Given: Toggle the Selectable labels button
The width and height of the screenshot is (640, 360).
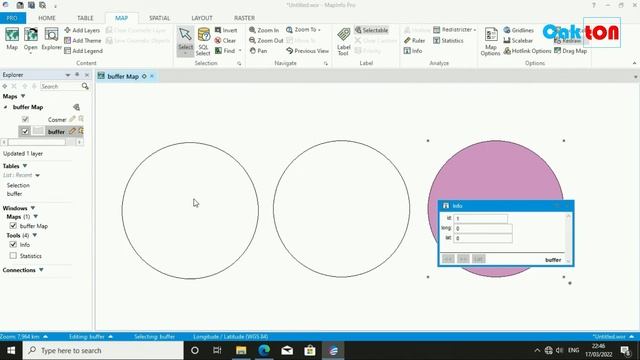Looking at the screenshot, I should pos(371,30).
